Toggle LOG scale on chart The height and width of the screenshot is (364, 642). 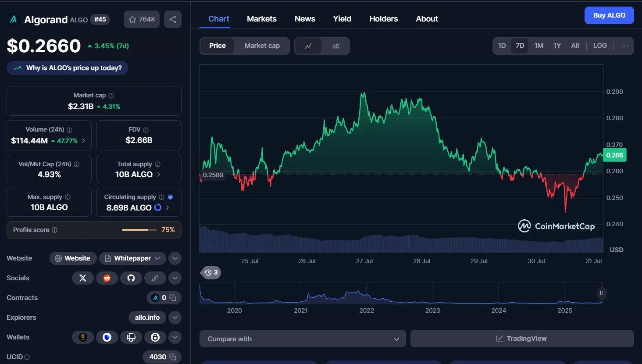click(600, 46)
